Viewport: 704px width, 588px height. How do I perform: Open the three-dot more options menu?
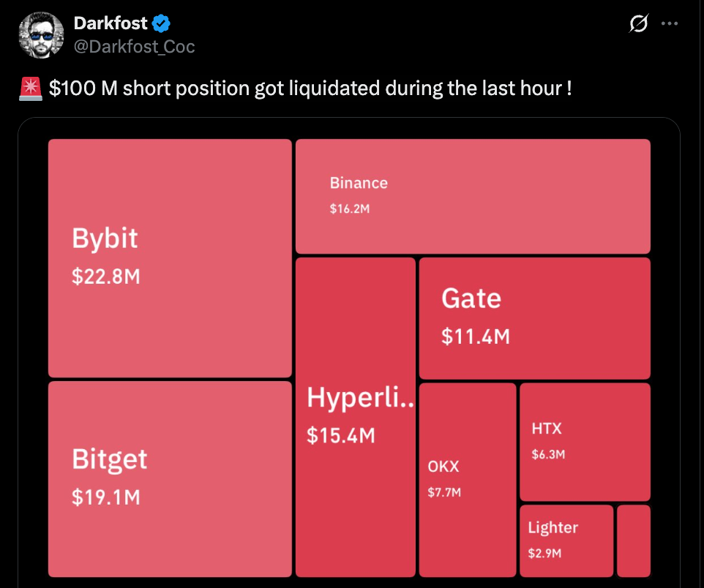669,23
